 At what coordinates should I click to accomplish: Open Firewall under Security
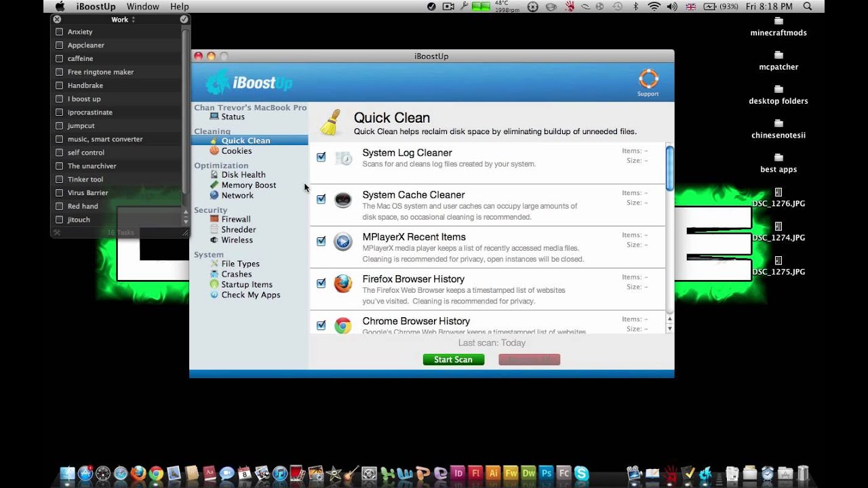[x=236, y=220]
